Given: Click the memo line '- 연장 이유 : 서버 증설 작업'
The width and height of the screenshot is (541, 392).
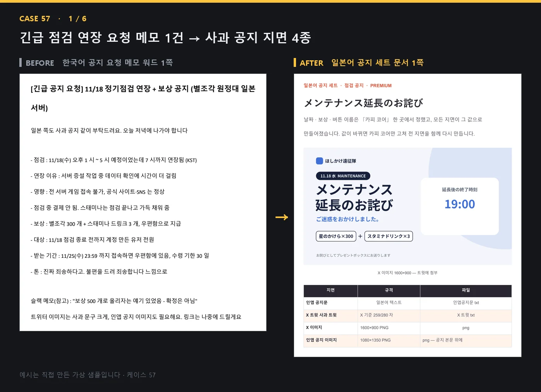Looking at the screenshot, I should pos(104,176).
